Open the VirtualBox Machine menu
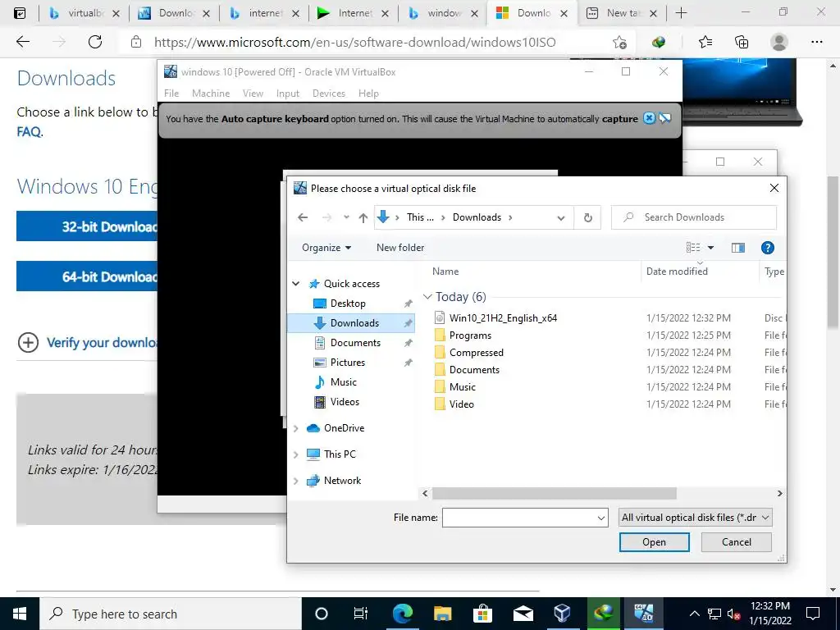 tap(211, 94)
